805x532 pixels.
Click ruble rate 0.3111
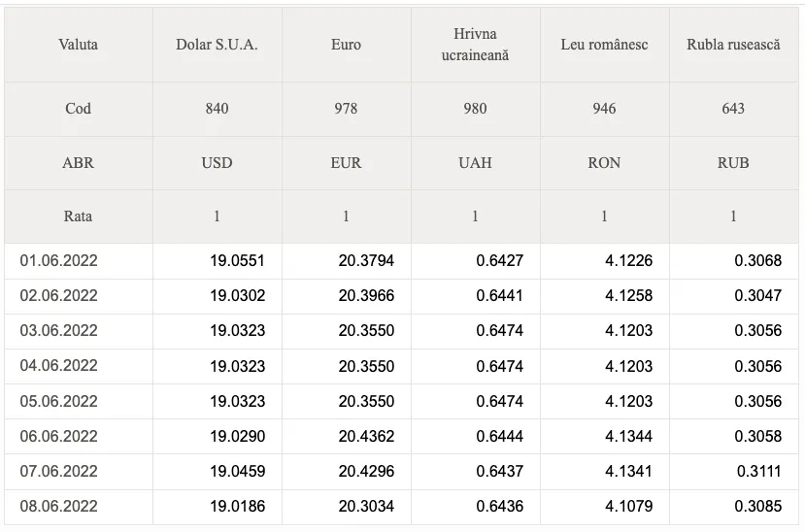[758, 472]
